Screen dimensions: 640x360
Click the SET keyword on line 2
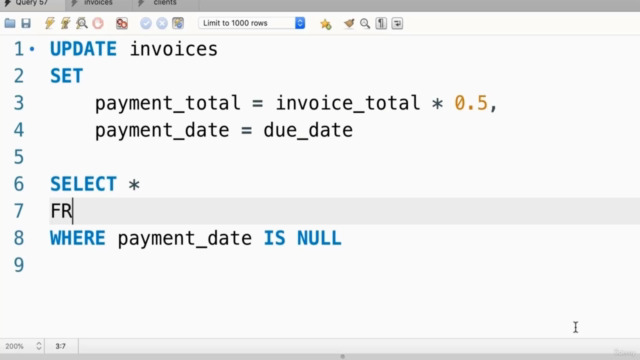click(x=67, y=76)
